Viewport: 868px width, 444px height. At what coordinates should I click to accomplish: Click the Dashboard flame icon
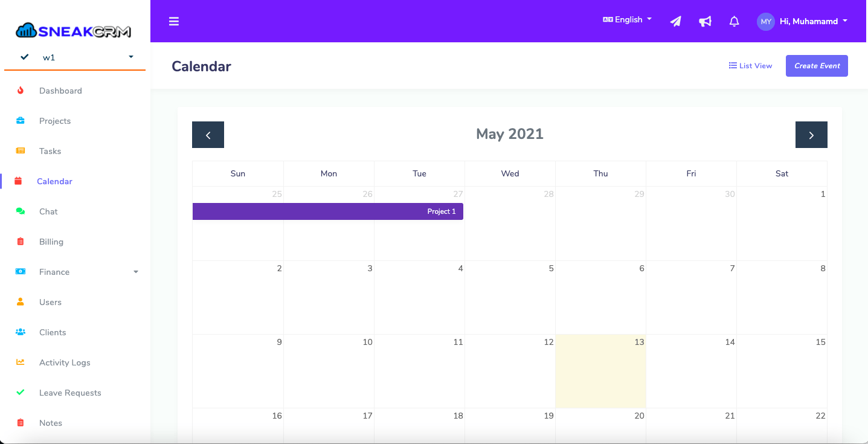pos(21,91)
